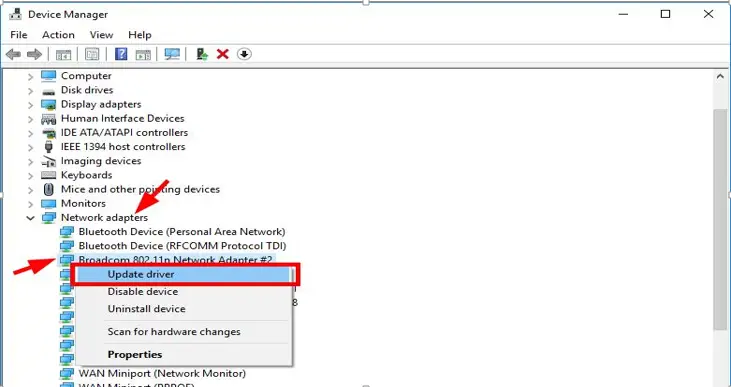Click the Bluetooth Device (Personal Area Network) icon
Viewport: 731px width, 387px height.
[x=67, y=232]
